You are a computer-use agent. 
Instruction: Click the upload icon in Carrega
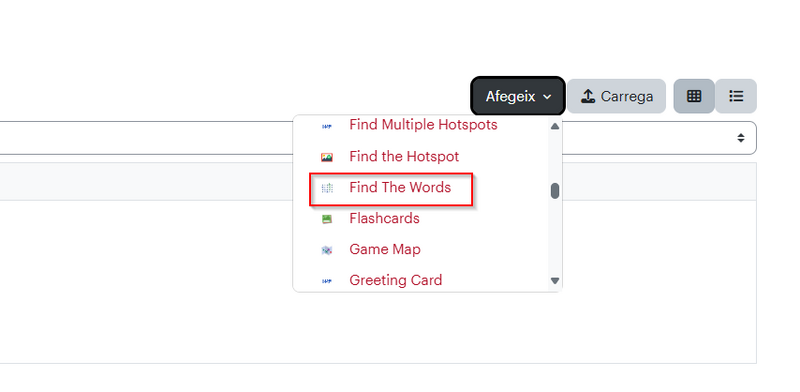pyautogui.click(x=588, y=96)
